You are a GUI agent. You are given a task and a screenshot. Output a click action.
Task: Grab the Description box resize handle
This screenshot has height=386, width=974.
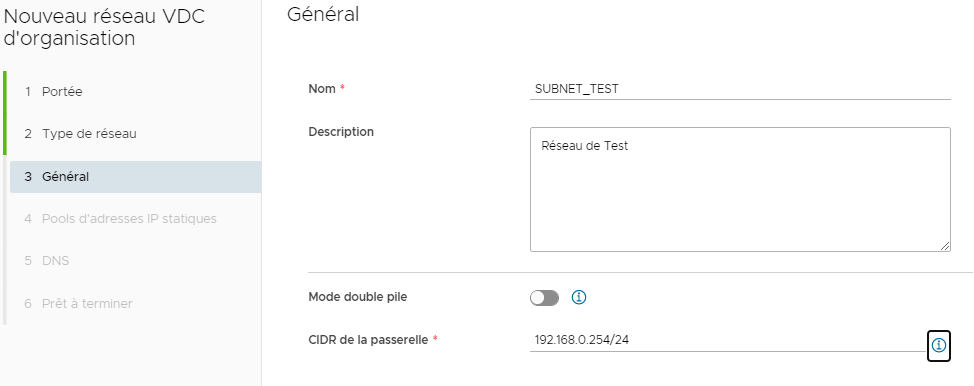coord(945,246)
